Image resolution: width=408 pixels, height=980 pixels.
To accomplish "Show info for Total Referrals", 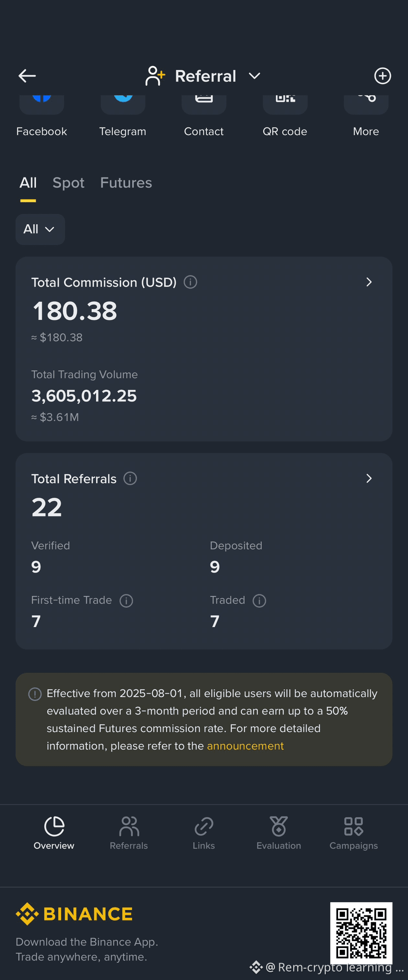I will point(130,478).
